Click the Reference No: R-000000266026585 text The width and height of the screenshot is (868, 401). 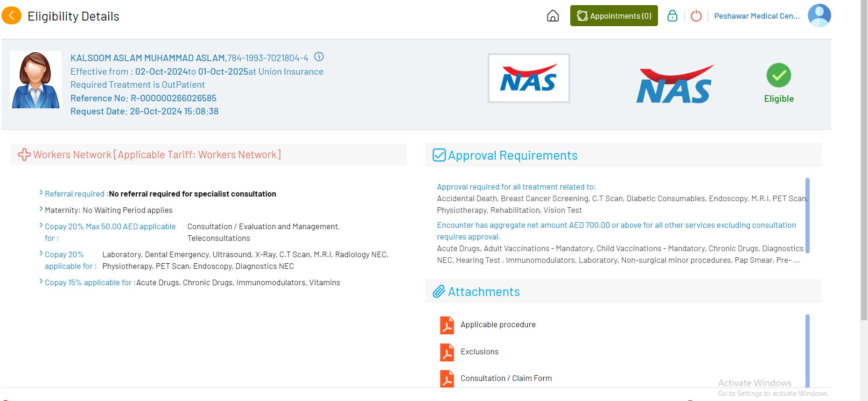[x=143, y=98]
